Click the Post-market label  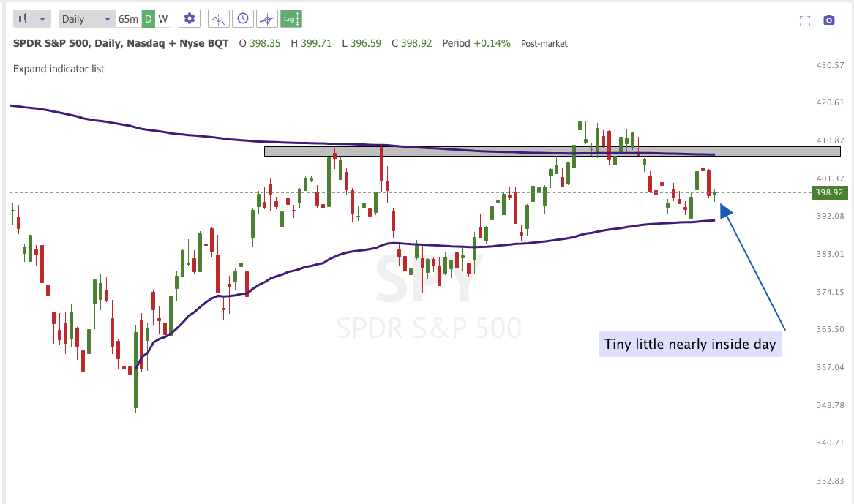[x=544, y=44]
